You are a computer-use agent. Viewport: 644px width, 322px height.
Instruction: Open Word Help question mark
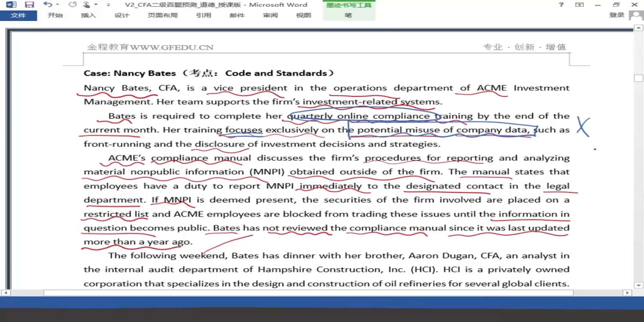tap(561, 5)
